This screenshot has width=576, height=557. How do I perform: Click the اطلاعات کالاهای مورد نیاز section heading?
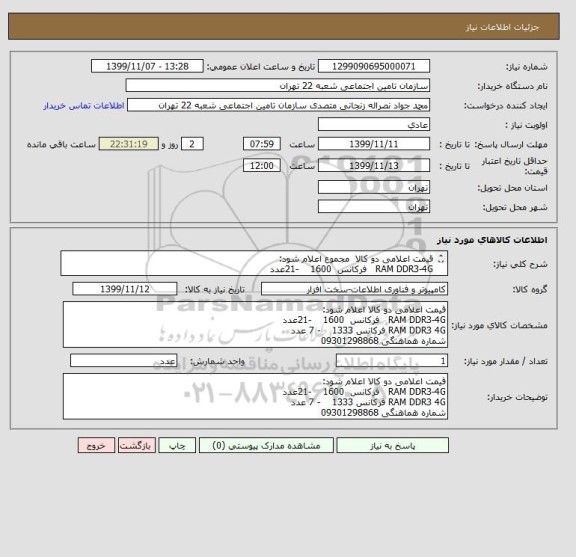(x=492, y=240)
